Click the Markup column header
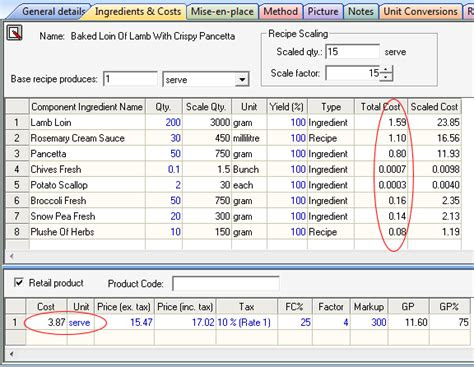Screen dimensions: 474x367 (x=369, y=307)
